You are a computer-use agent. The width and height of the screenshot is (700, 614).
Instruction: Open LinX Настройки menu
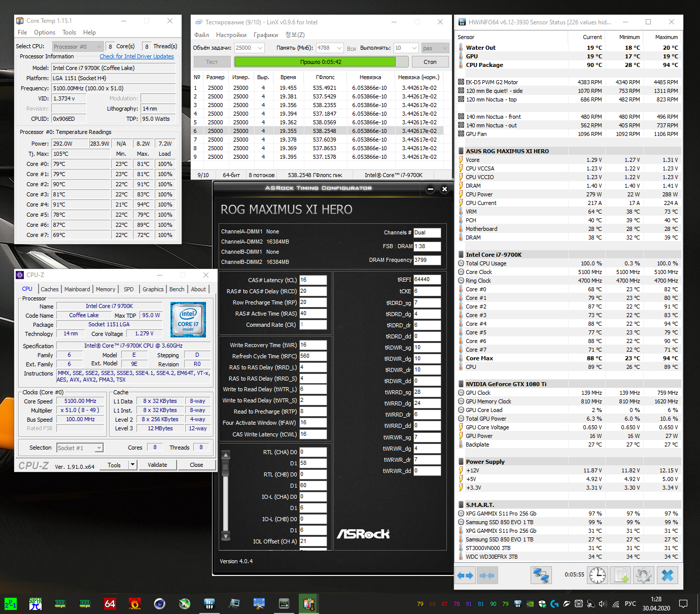(231, 35)
